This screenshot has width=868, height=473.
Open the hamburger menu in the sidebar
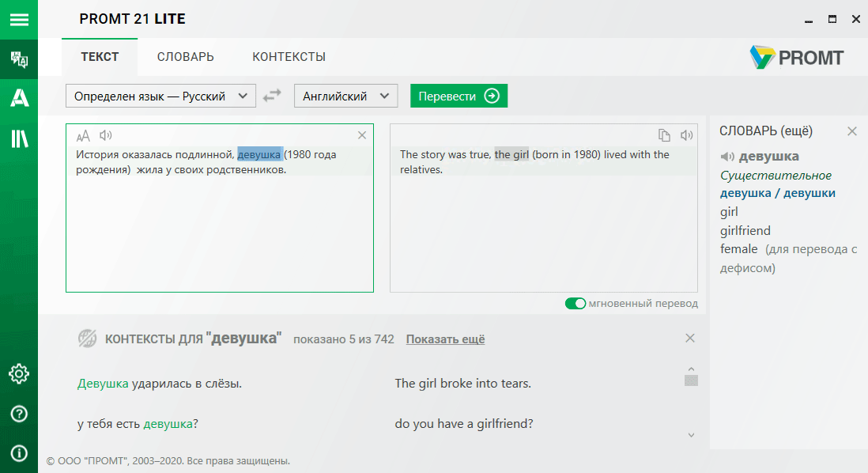coord(19,19)
